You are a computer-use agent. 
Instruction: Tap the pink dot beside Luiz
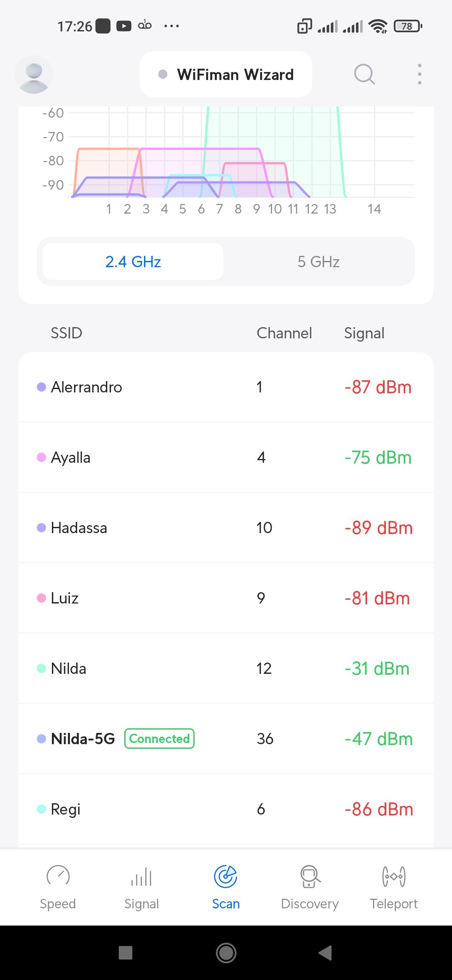coord(41,598)
